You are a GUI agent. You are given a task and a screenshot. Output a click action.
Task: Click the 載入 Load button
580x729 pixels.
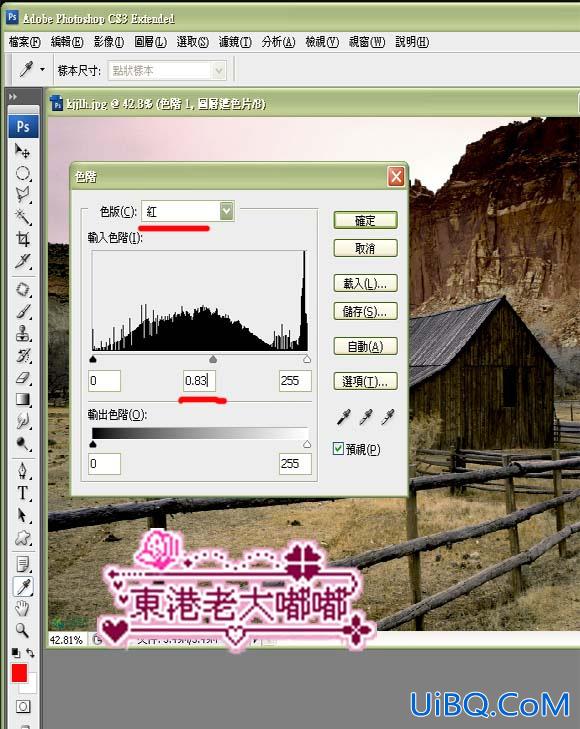(x=365, y=283)
